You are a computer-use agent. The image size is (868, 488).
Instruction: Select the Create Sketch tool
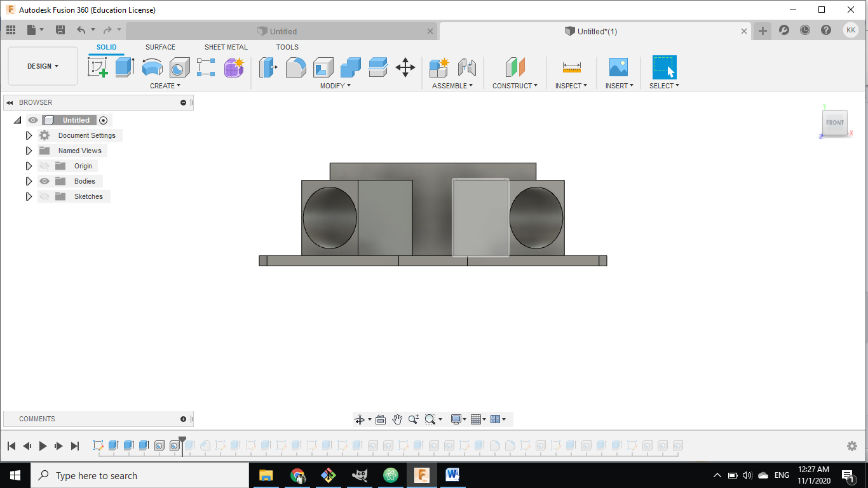98,67
